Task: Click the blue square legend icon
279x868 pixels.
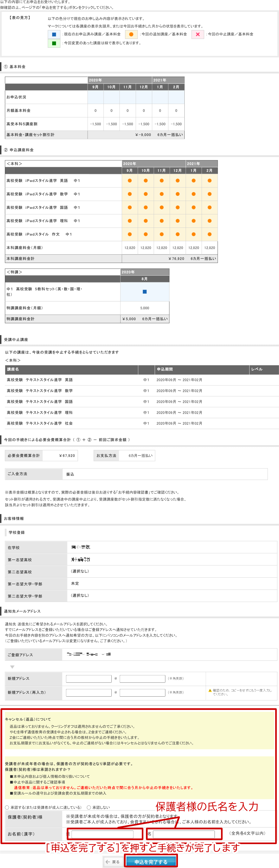Action: pos(54,34)
